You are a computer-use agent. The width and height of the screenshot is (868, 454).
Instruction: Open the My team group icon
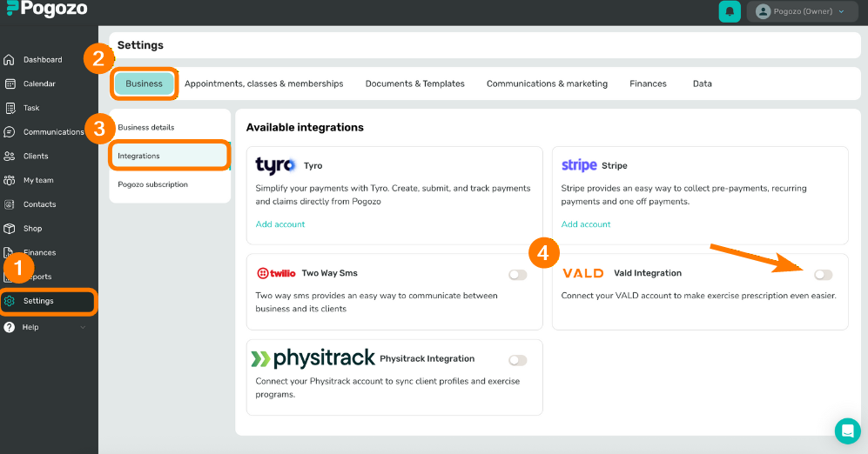click(10, 180)
